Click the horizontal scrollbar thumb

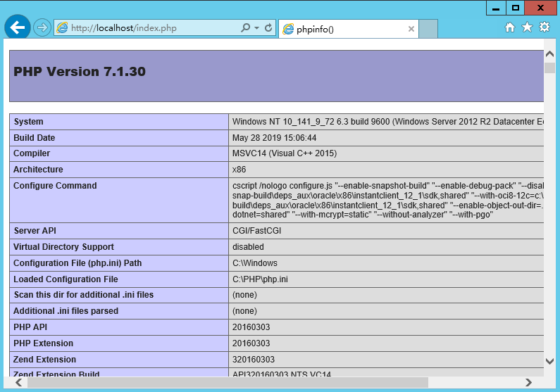[228, 382]
